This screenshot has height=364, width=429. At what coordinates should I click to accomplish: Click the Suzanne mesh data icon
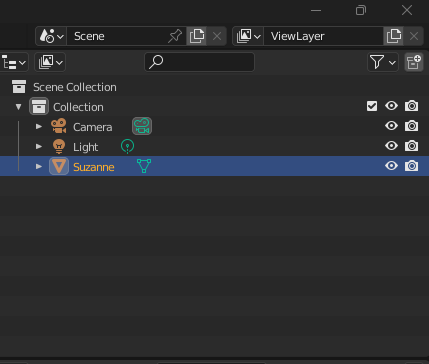pos(144,166)
